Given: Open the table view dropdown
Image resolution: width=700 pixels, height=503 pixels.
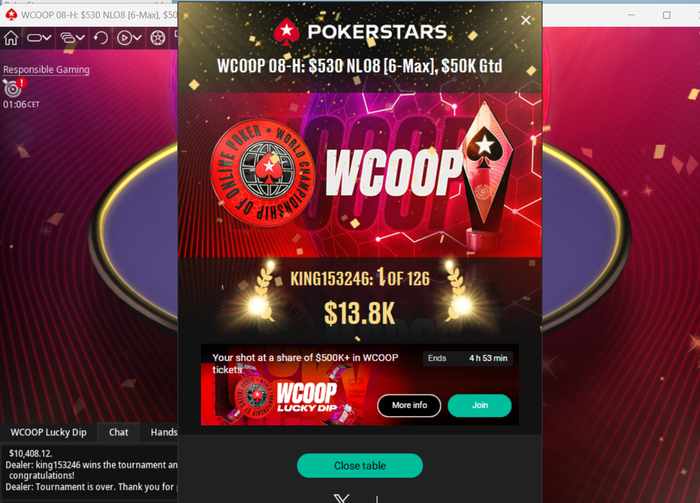Looking at the screenshot, I should tap(39, 38).
